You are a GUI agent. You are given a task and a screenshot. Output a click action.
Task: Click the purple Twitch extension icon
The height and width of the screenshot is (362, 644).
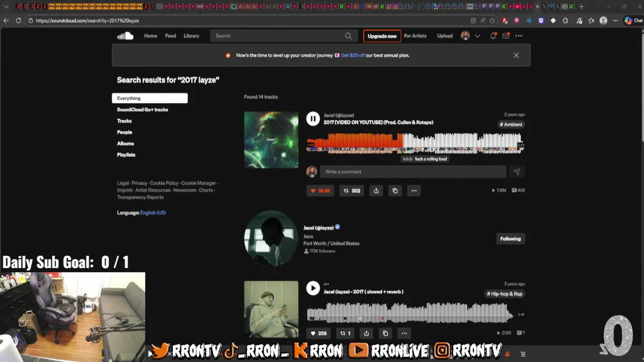coord(541,21)
